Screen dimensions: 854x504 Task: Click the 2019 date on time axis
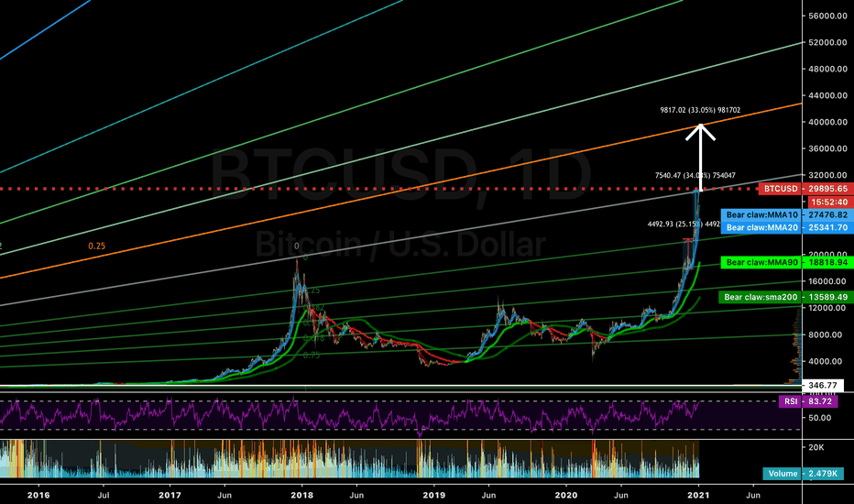coord(434,495)
